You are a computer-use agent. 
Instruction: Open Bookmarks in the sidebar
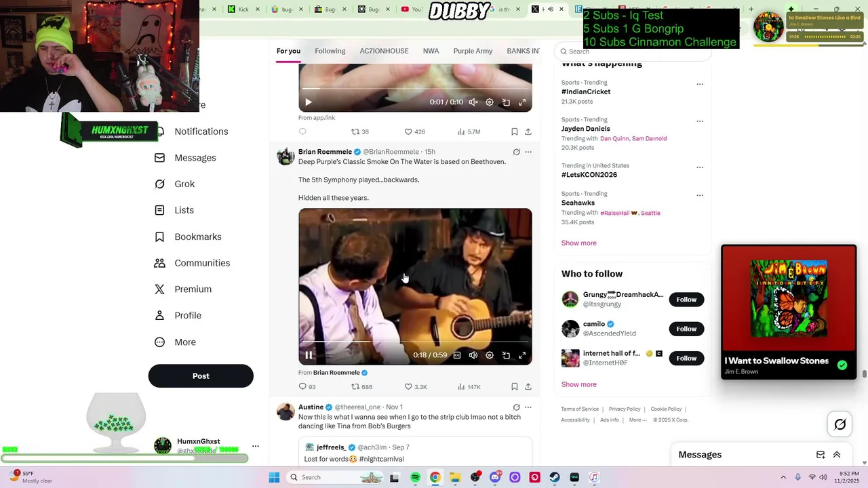(x=189, y=237)
